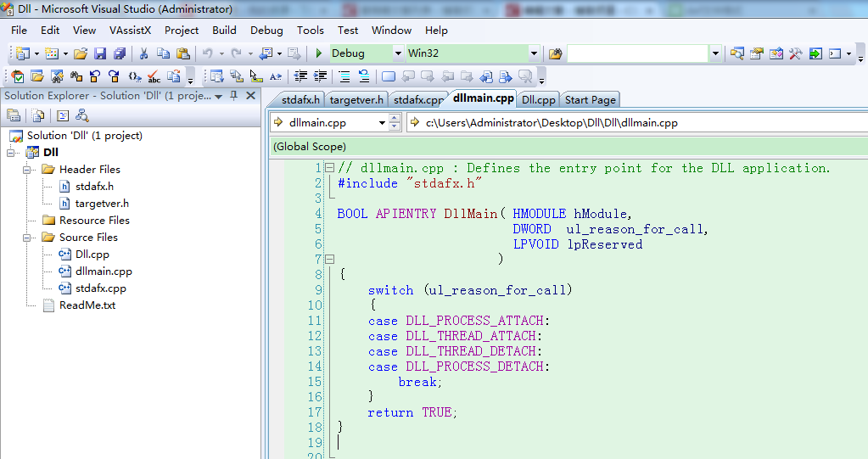Select dllmain.cpp in Solution Explorer tree
Image resolution: width=868 pixels, height=459 pixels.
click(x=104, y=271)
